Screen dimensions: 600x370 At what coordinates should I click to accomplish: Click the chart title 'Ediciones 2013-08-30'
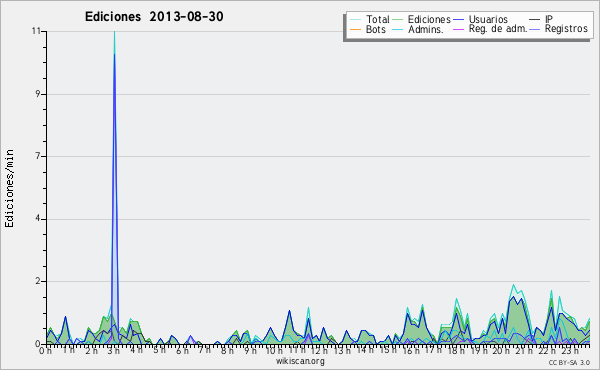coord(154,17)
